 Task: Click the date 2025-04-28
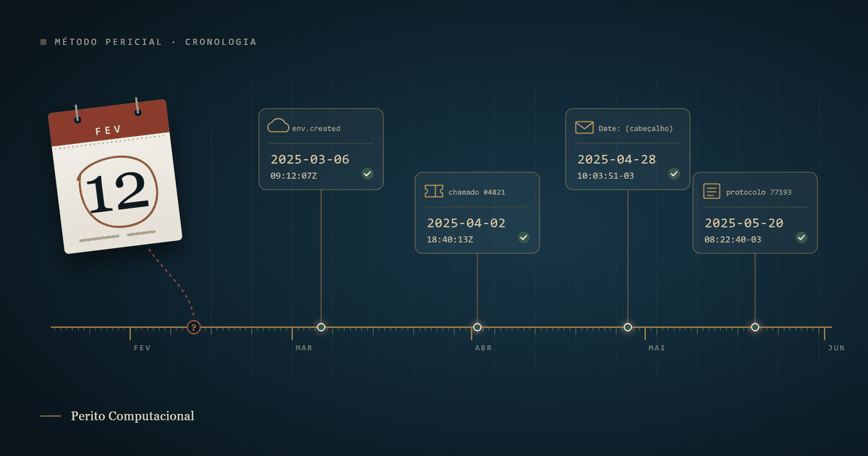point(616,159)
